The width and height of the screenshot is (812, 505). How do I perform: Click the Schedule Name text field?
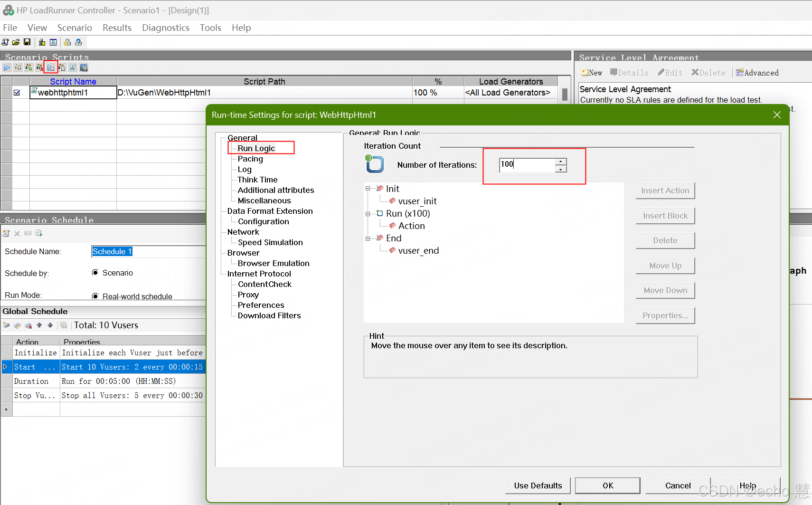point(148,251)
